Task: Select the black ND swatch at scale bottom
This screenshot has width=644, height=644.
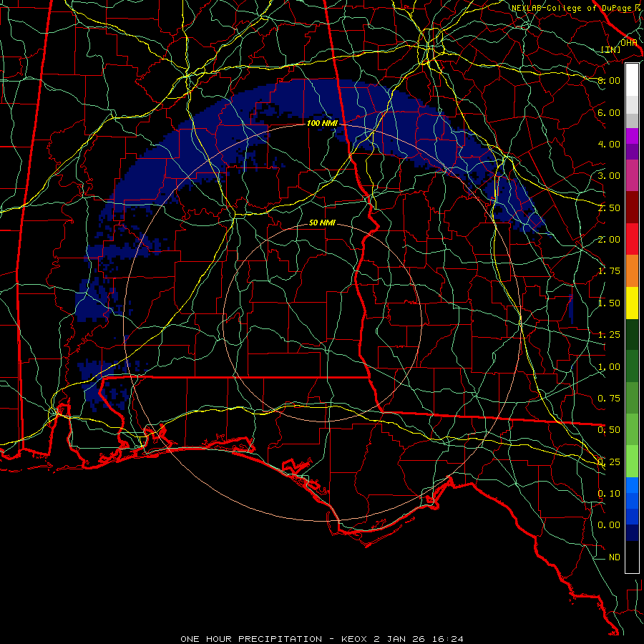Action: coord(632,557)
